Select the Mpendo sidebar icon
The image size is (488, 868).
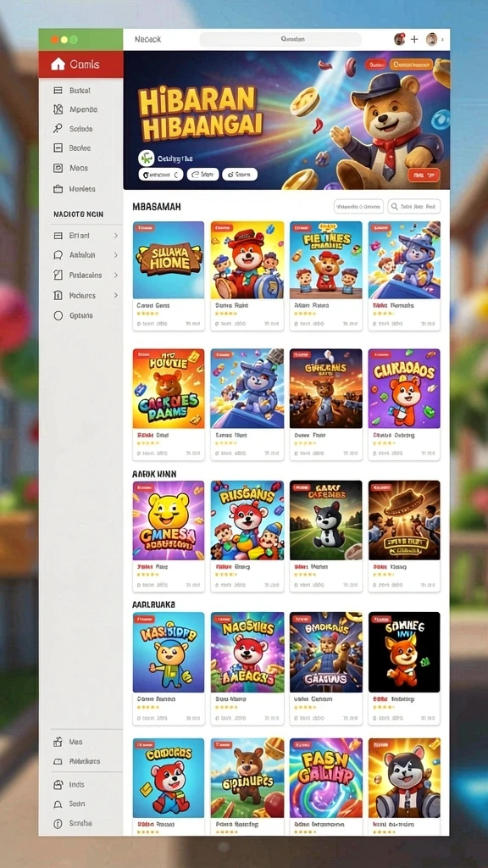[58, 109]
